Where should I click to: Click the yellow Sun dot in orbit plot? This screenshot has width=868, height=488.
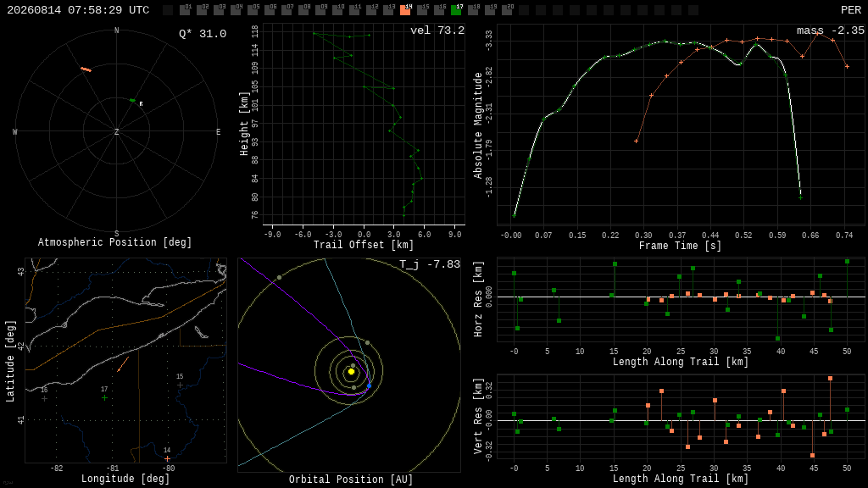pos(351,371)
